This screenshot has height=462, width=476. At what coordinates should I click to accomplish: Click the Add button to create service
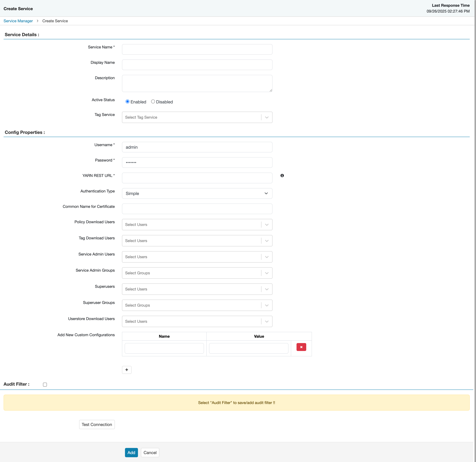coord(131,453)
